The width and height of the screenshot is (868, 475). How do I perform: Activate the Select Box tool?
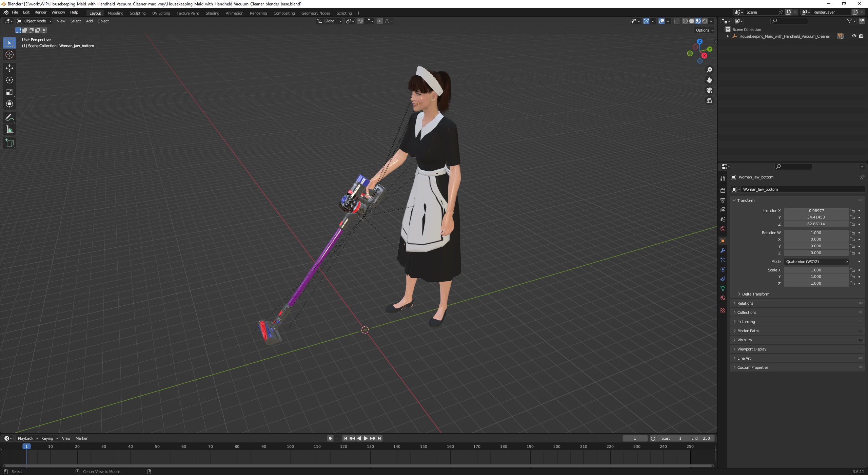(x=9, y=43)
